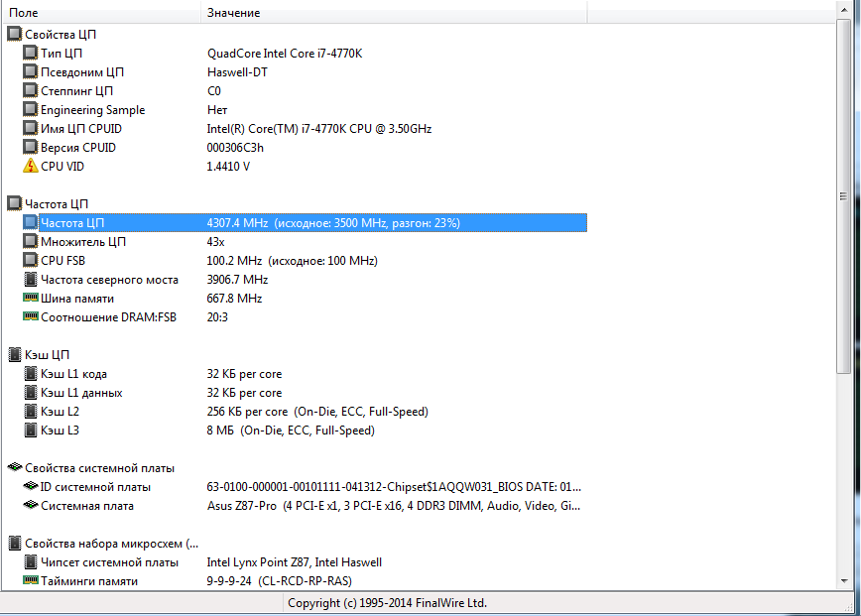Click the icon in the highlighted Частота ЦП row
Viewport: 861px width, 616px height.
point(30,222)
